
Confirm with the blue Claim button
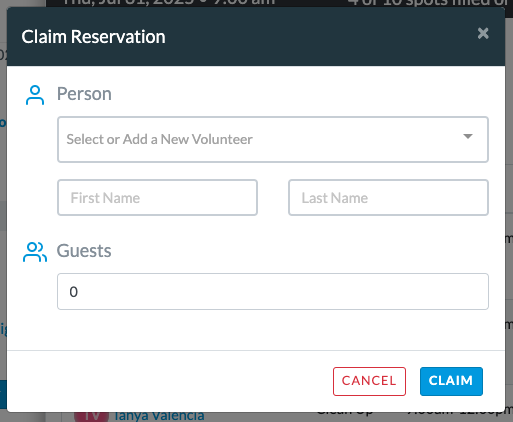coord(451,381)
